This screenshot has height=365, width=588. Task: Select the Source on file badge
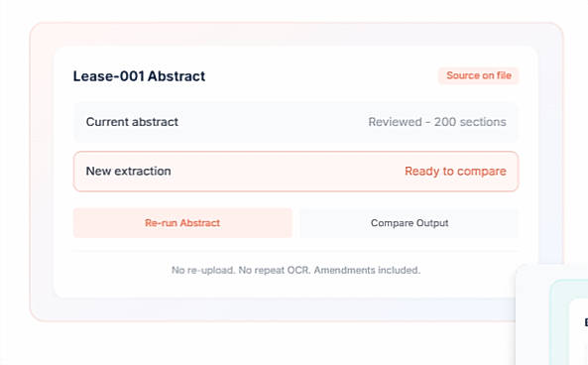click(x=479, y=75)
